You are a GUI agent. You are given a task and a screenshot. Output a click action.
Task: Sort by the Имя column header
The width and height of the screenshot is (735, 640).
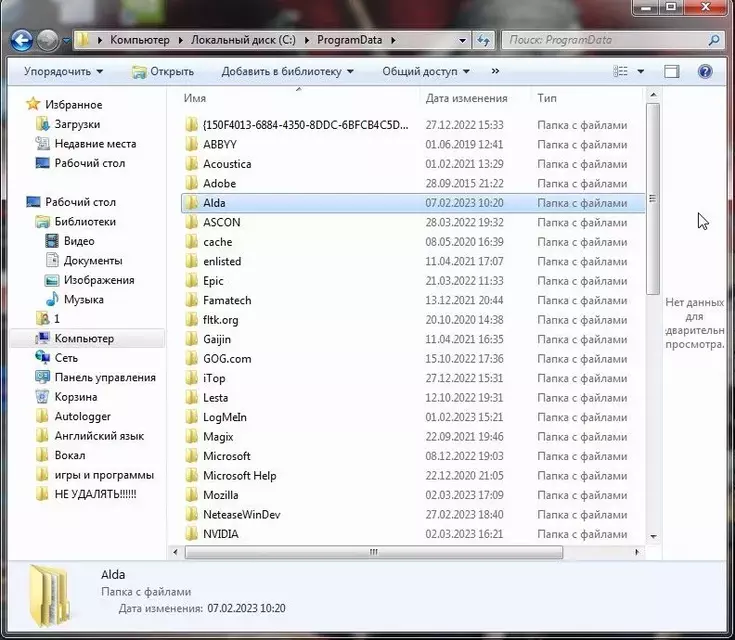[195, 98]
